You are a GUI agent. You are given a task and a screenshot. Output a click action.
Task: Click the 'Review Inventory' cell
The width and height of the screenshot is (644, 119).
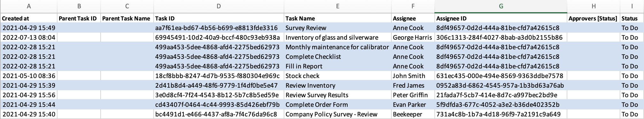coord(338,85)
